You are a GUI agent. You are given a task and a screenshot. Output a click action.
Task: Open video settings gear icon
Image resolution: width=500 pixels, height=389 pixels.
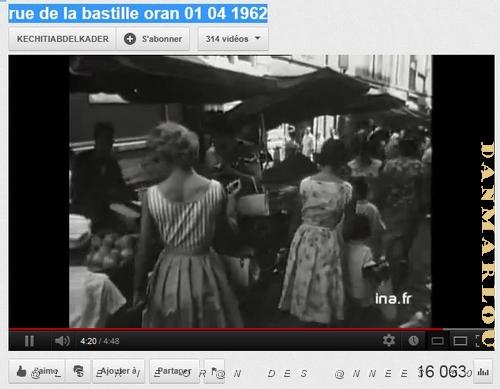point(389,340)
